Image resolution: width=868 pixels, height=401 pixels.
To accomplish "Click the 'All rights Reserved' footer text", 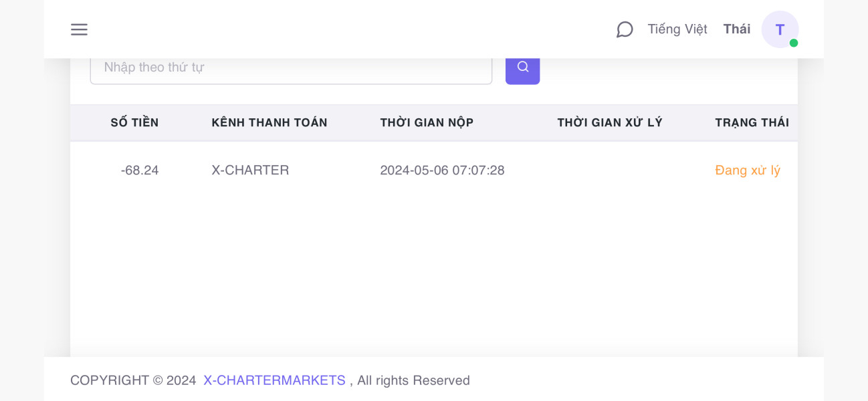I will tap(413, 380).
